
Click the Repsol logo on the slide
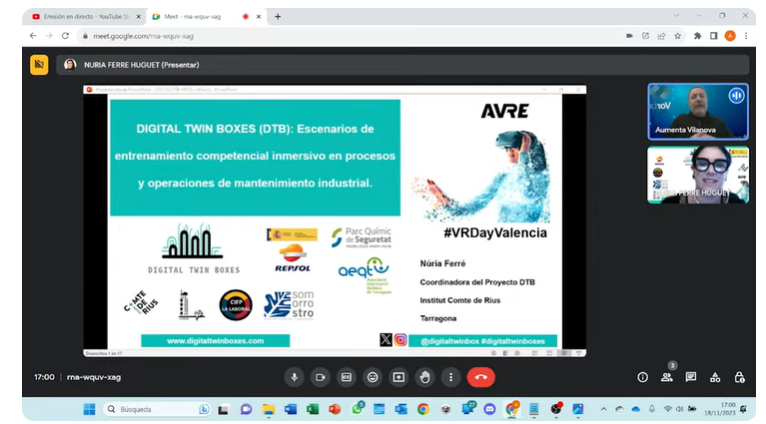(x=293, y=259)
